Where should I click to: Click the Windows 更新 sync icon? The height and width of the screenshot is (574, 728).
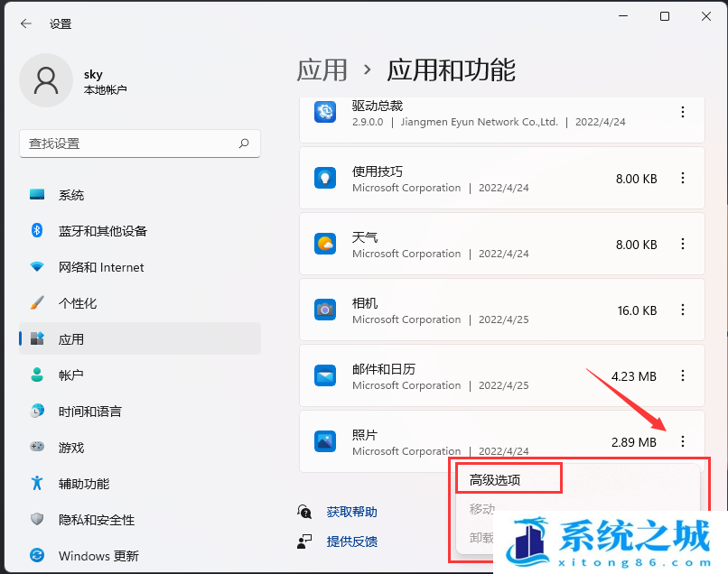(x=37, y=555)
